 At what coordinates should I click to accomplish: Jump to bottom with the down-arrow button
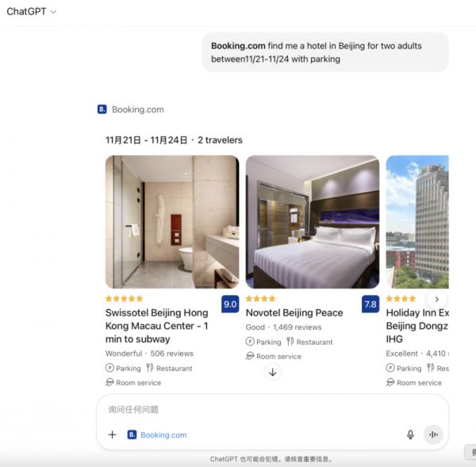point(273,372)
